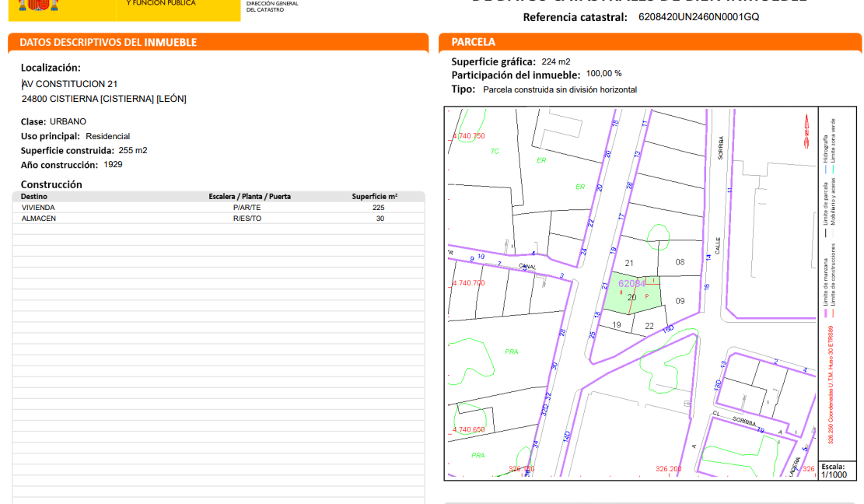Click the 'Clase:' label
The height and width of the screenshot is (504, 864).
pos(33,122)
